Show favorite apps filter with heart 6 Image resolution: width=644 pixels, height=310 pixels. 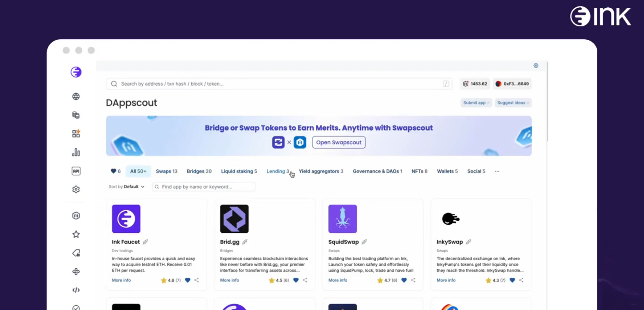click(x=115, y=171)
